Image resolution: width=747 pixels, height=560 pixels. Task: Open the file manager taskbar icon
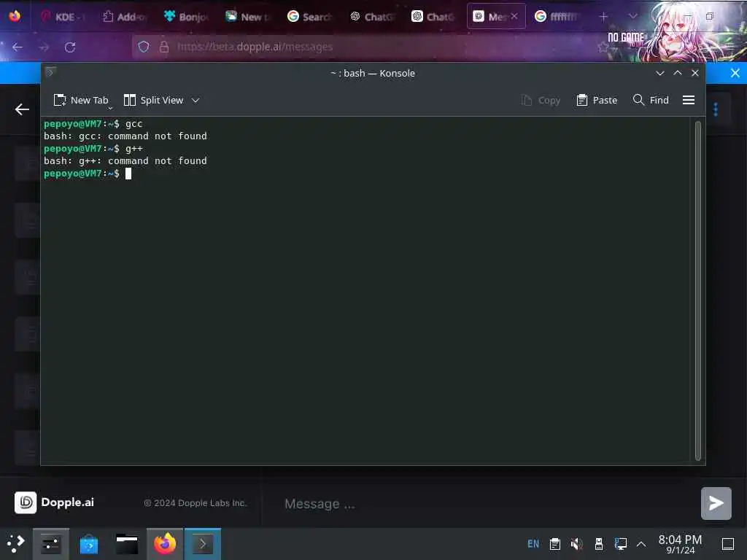pyautogui.click(x=127, y=544)
